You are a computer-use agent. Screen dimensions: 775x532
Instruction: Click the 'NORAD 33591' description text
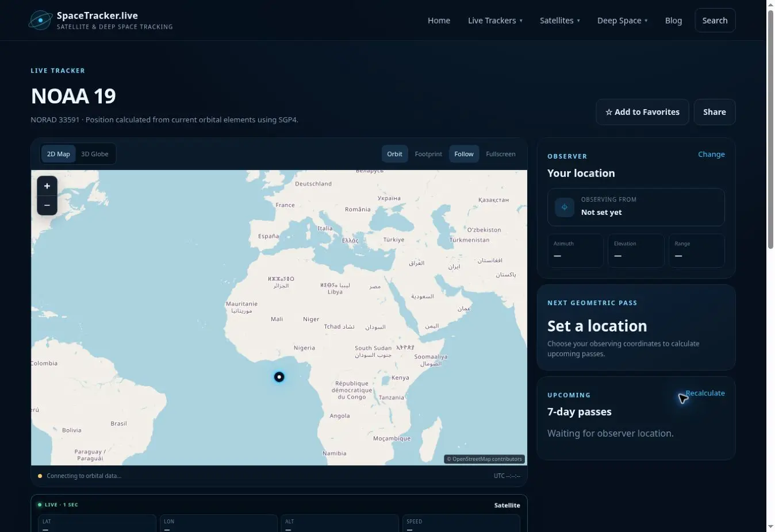164,120
